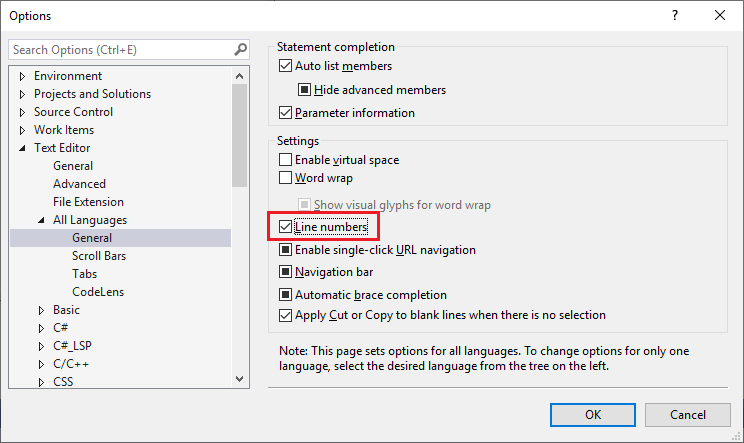Expand the CSS node

click(x=41, y=382)
